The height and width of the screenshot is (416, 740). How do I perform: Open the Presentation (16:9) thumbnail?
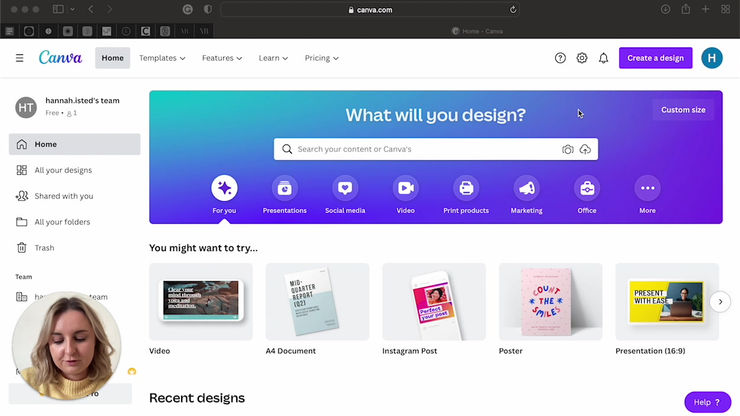pos(667,302)
